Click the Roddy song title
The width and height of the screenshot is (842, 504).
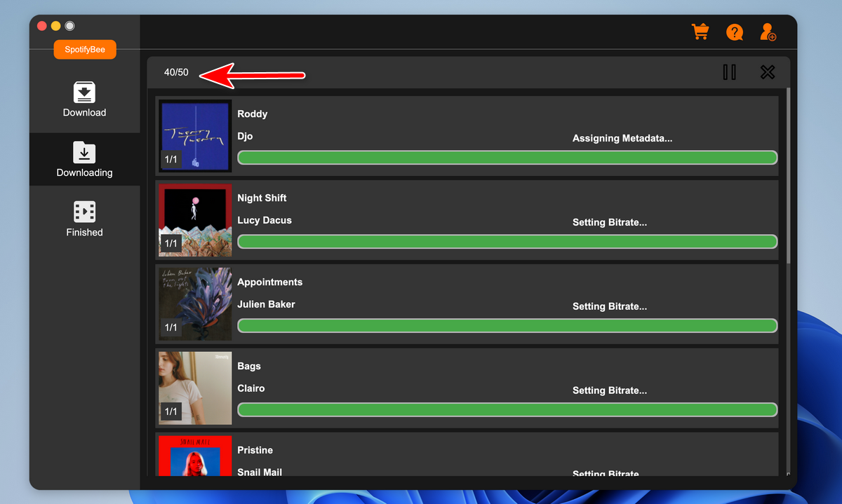pyautogui.click(x=253, y=114)
